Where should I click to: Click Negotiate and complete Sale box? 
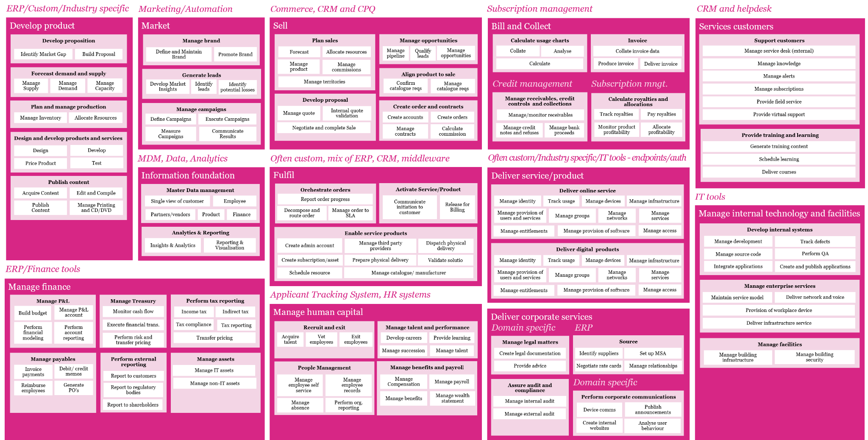coord(324,128)
